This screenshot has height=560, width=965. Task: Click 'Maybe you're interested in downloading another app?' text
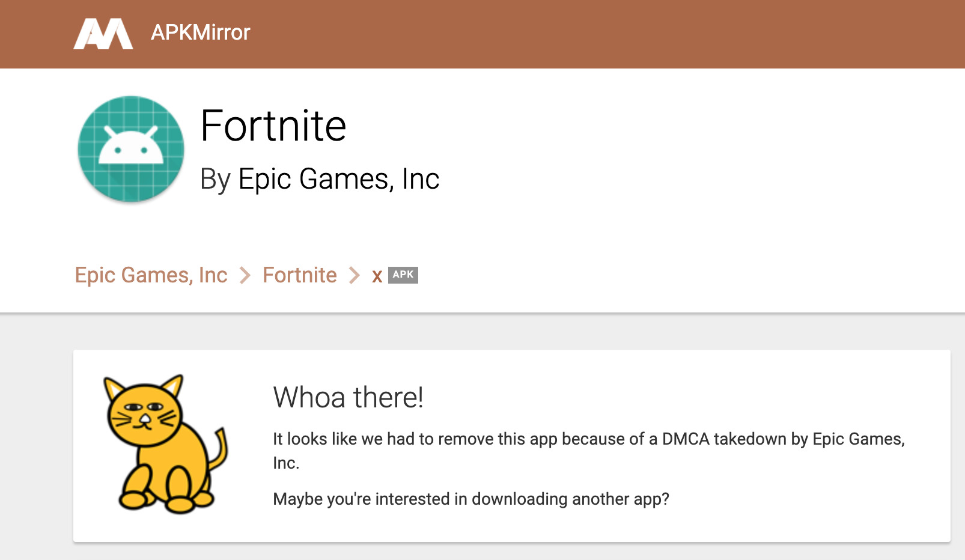[x=471, y=499]
